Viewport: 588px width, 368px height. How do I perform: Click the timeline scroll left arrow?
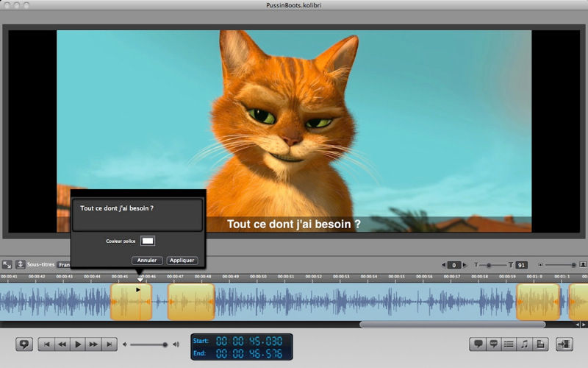pos(578,325)
